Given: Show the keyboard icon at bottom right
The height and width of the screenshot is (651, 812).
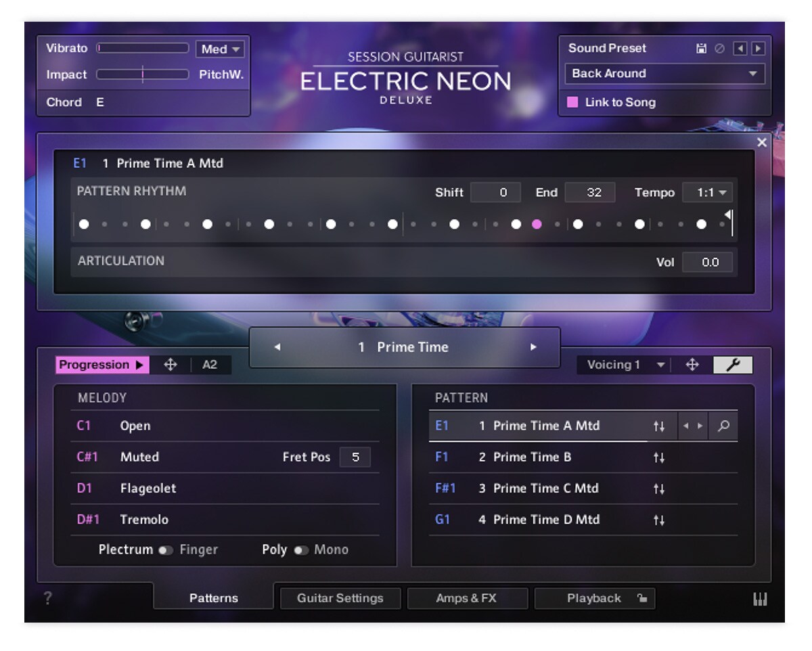Looking at the screenshot, I should [x=761, y=599].
